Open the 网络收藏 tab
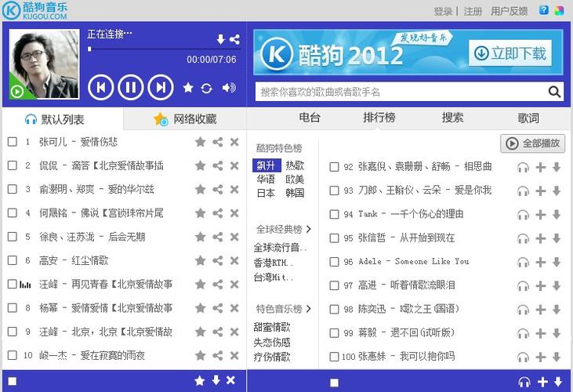573x392 pixels. coord(185,118)
